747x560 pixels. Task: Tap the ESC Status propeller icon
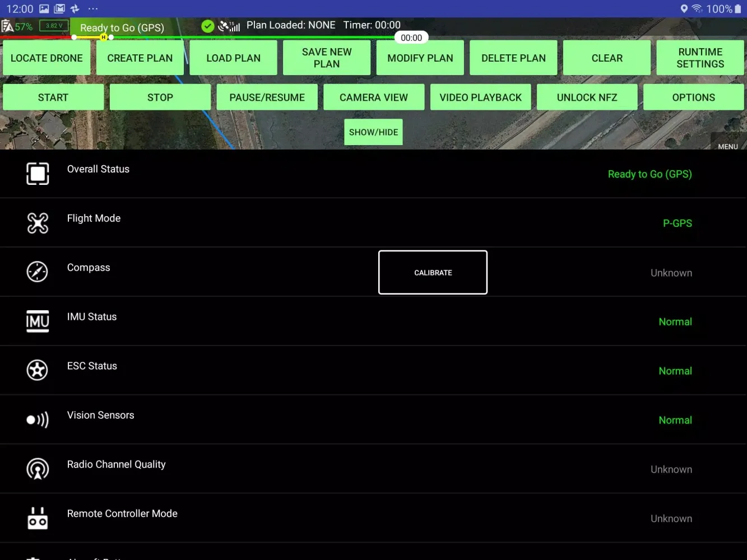38,370
